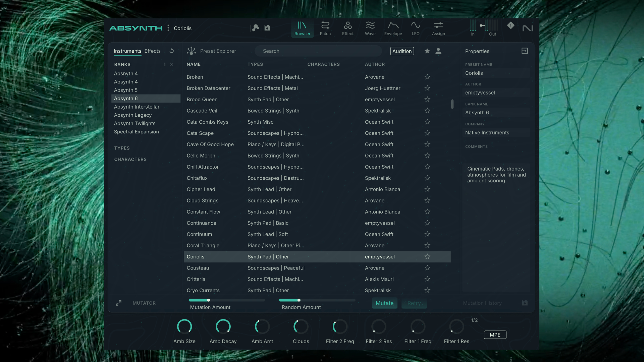Switch to the Effects tab
The height and width of the screenshot is (362, 644).
coord(152,51)
